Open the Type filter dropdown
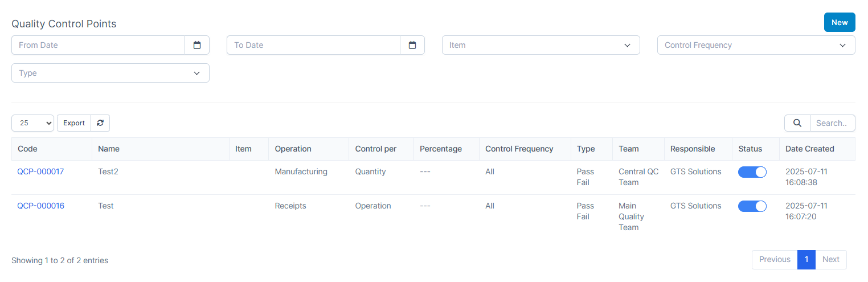The height and width of the screenshot is (282, 868). click(110, 73)
